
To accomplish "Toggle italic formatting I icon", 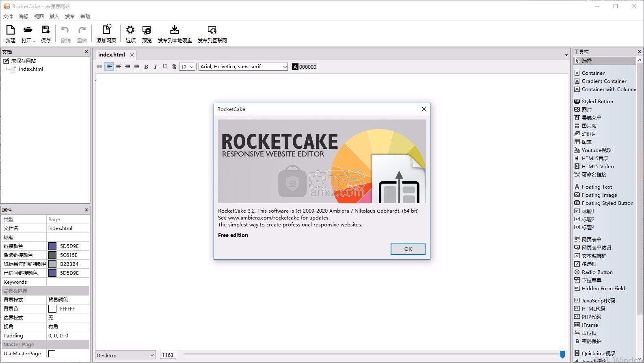I will tap(156, 67).
